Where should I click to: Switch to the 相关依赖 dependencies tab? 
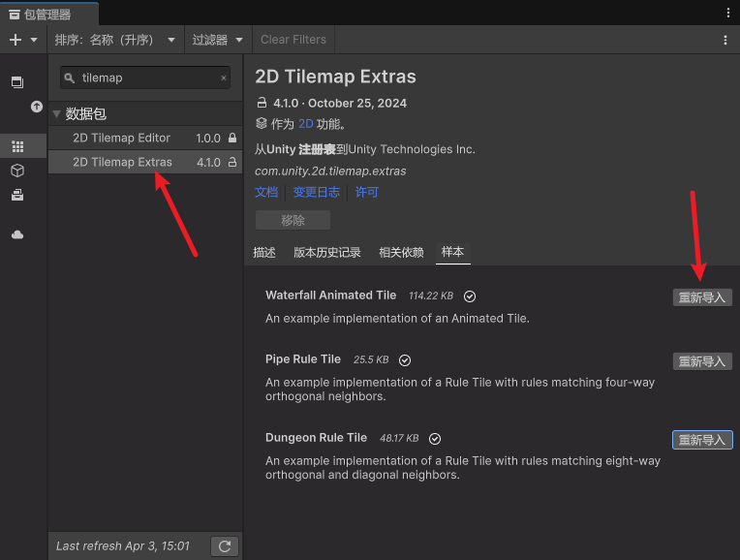pos(402,253)
